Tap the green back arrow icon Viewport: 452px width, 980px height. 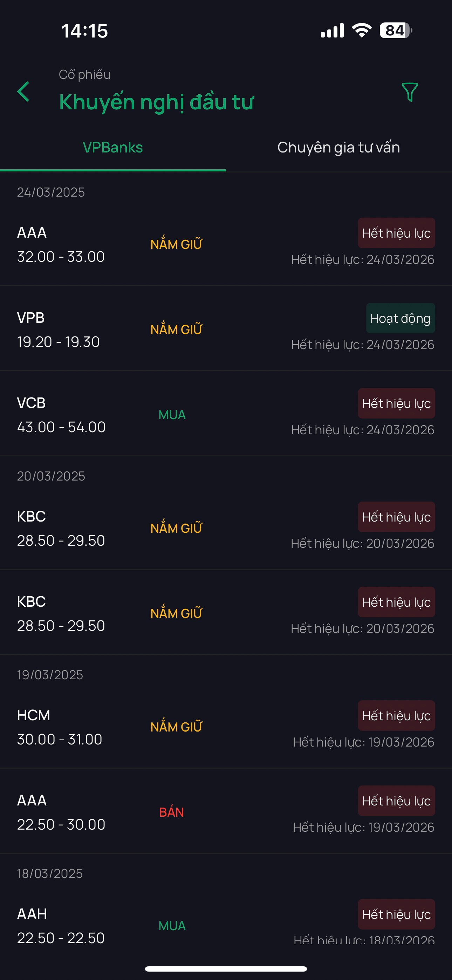[23, 92]
